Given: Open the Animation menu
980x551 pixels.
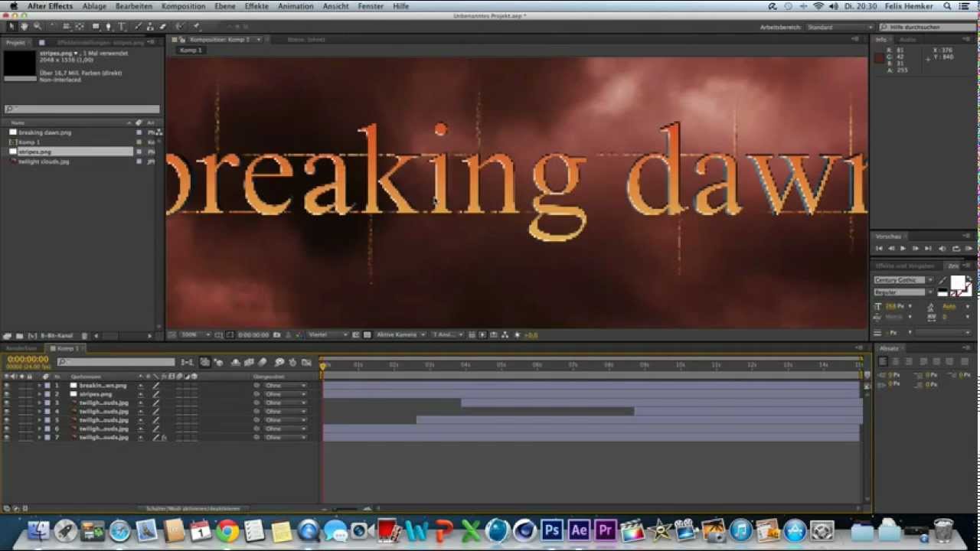Looking at the screenshot, I should [x=296, y=6].
